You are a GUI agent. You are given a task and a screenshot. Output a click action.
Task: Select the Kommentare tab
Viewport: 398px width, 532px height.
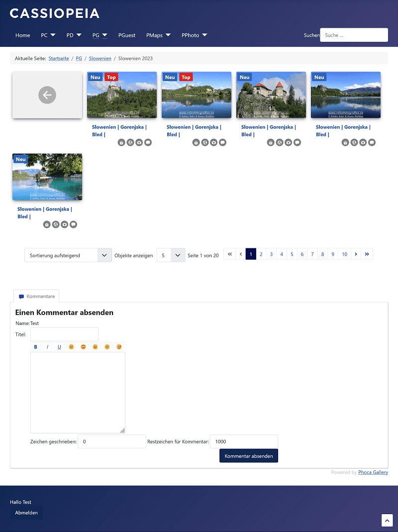[x=36, y=296]
